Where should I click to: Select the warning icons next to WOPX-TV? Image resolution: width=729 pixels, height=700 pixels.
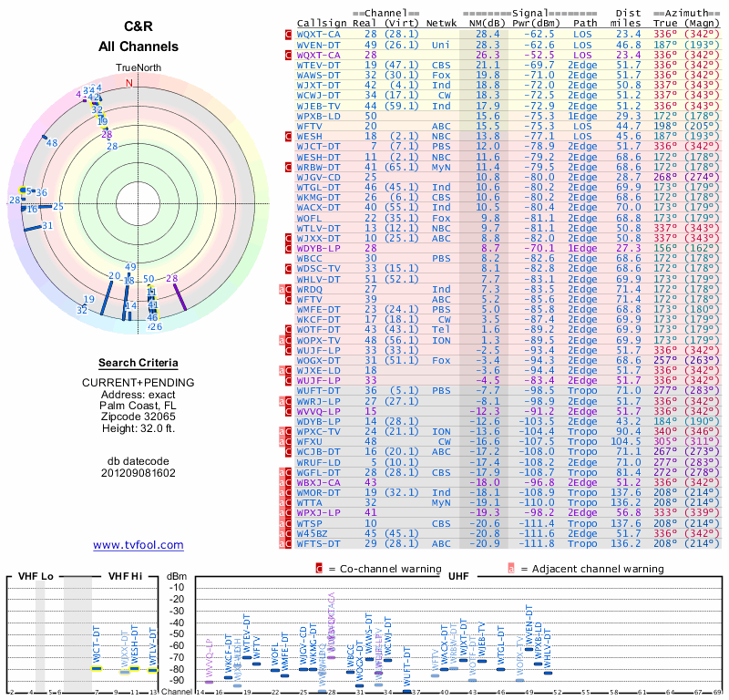click(285, 339)
